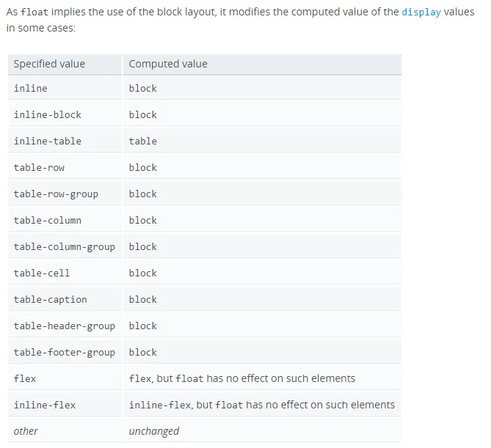Select the table-cell row label

(x=65, y=273)
